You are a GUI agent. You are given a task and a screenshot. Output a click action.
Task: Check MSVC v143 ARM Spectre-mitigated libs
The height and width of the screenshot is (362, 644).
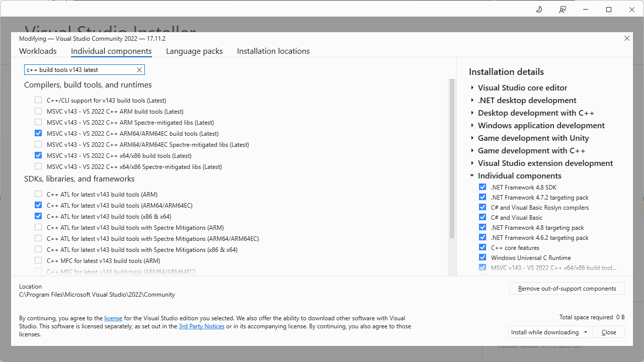tap(38, 123)
